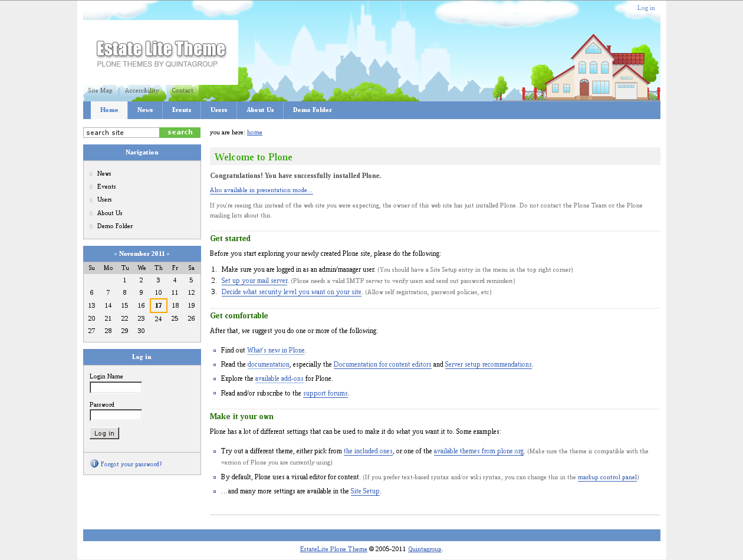The image size is (743, 560).
Task: Focus the Login Name input field
Action: pyautogui.click(x=116, y=387)
